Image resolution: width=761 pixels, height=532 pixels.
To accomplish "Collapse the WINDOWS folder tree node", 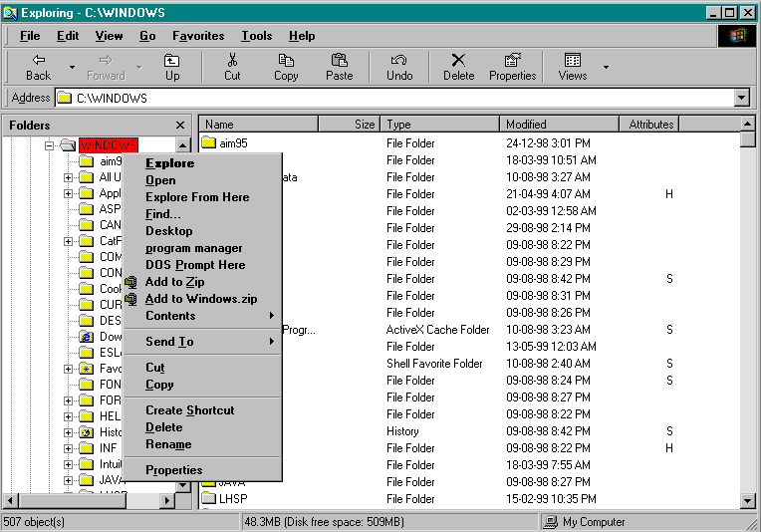I will [49, 145].
